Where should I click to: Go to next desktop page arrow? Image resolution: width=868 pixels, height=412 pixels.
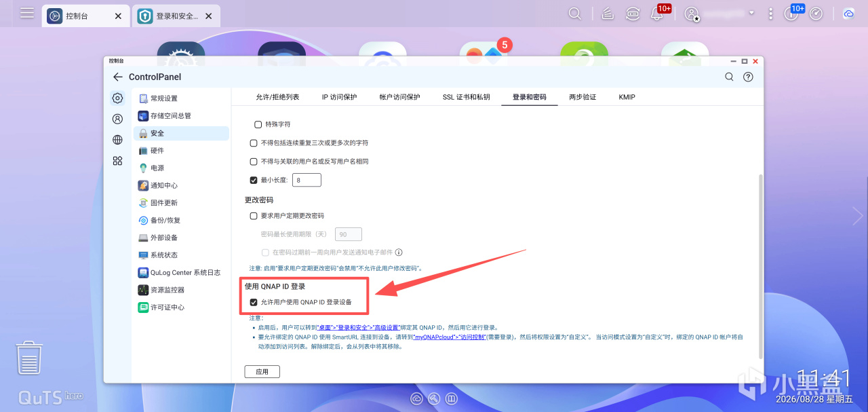858,216
